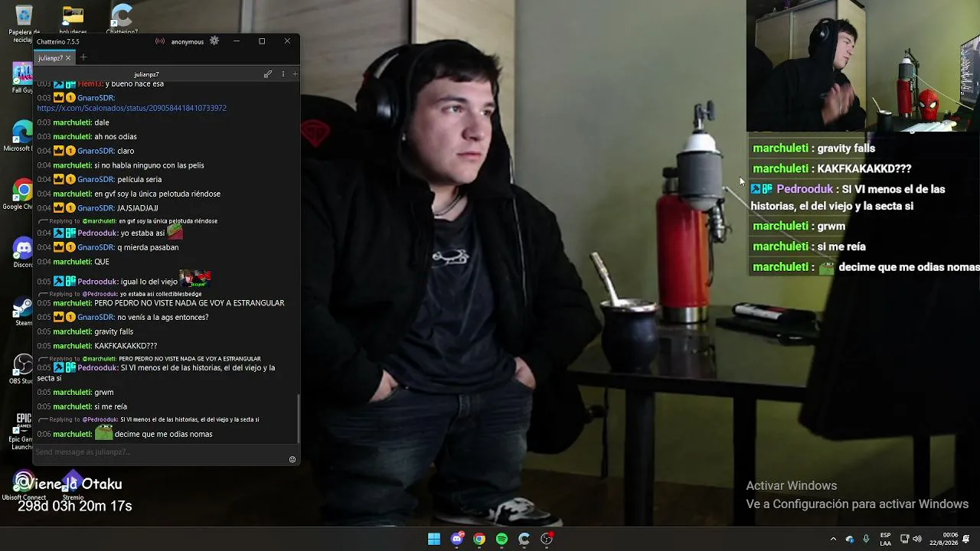Select the Discord desktop shortcut
Viewport: 980px width, 551px height.
point(22,252)
